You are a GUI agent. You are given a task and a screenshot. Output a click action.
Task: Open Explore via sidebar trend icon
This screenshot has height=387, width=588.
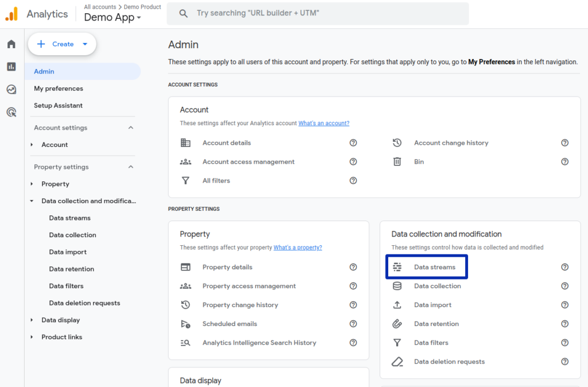coord(11,89)
